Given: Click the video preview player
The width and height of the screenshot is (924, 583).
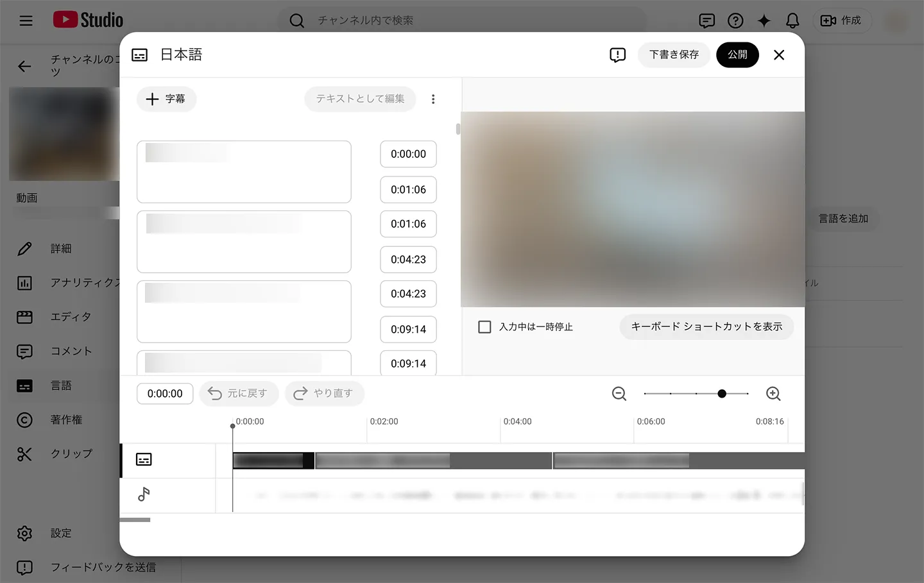Looking at the screenshot, I should (633, 209).
